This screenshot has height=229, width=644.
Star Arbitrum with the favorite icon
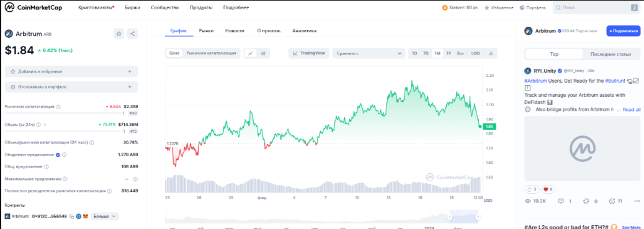pos(119,34)
